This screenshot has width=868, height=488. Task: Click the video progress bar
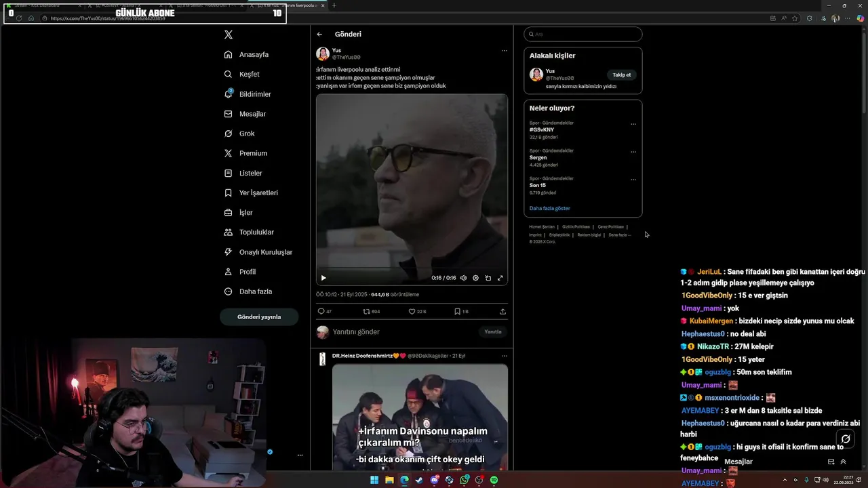click(x=412, y=269)
